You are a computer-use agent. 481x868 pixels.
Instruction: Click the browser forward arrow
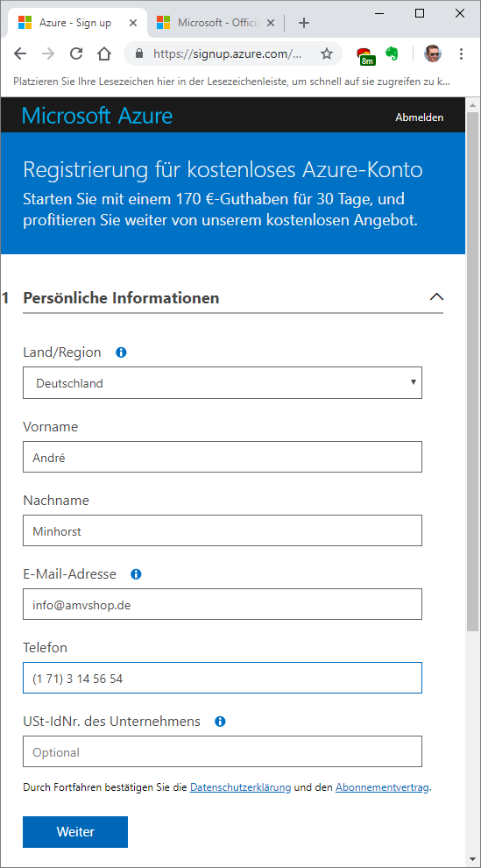pyautogui.click(x=48, y=53)
